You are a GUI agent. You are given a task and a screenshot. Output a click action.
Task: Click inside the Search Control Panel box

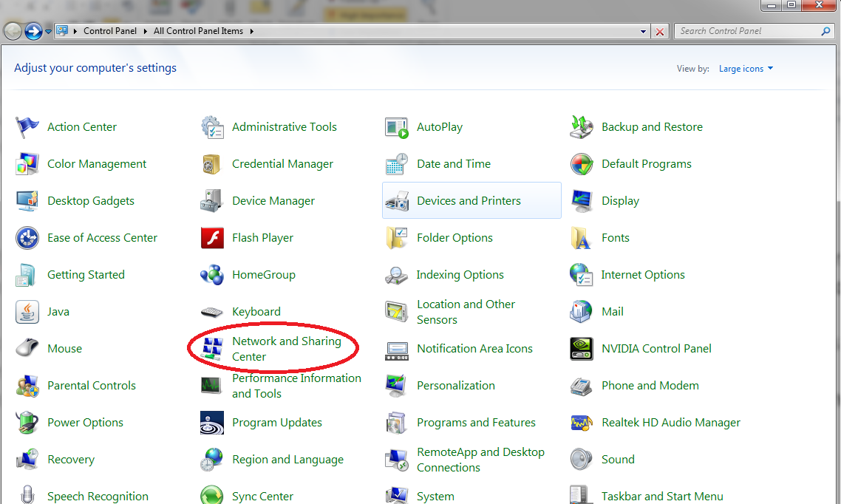click(746, 31)
